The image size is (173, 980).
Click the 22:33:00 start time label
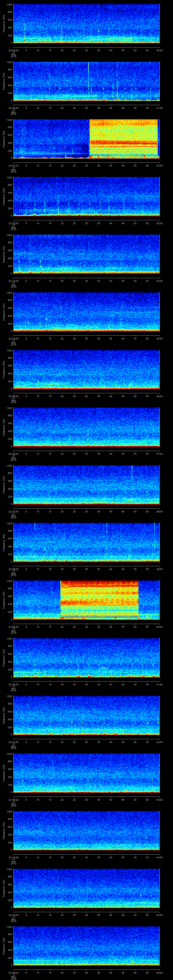point(13,281)
